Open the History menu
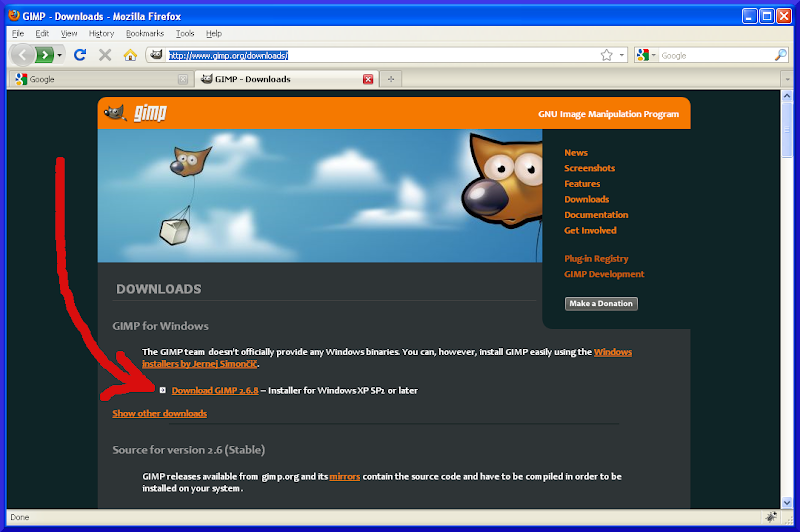The height and width of the screenshot is (532, 800). point(101,33)
